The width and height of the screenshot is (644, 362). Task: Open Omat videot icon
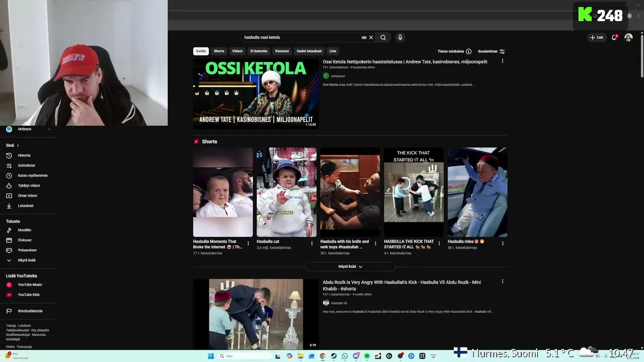point(9,196)
